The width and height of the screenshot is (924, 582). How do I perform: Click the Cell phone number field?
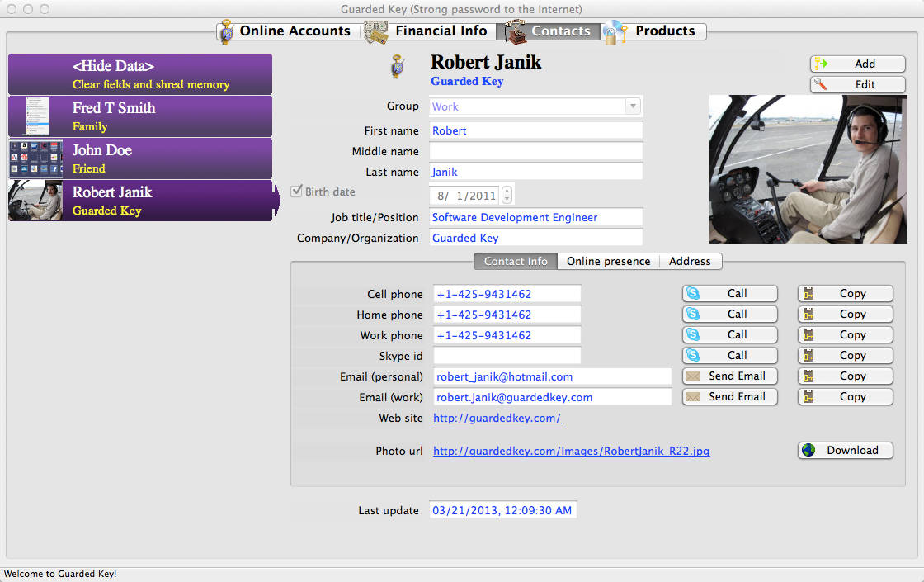coord(507,294)
